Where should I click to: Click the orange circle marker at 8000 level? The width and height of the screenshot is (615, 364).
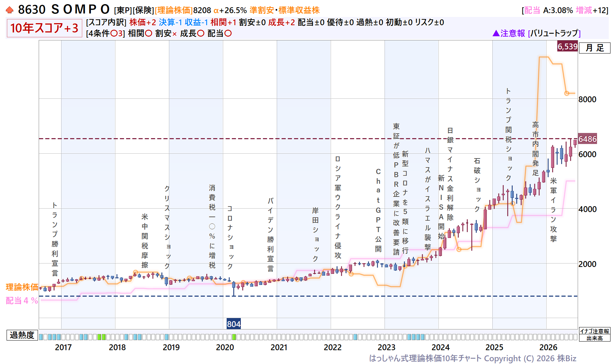567,93
